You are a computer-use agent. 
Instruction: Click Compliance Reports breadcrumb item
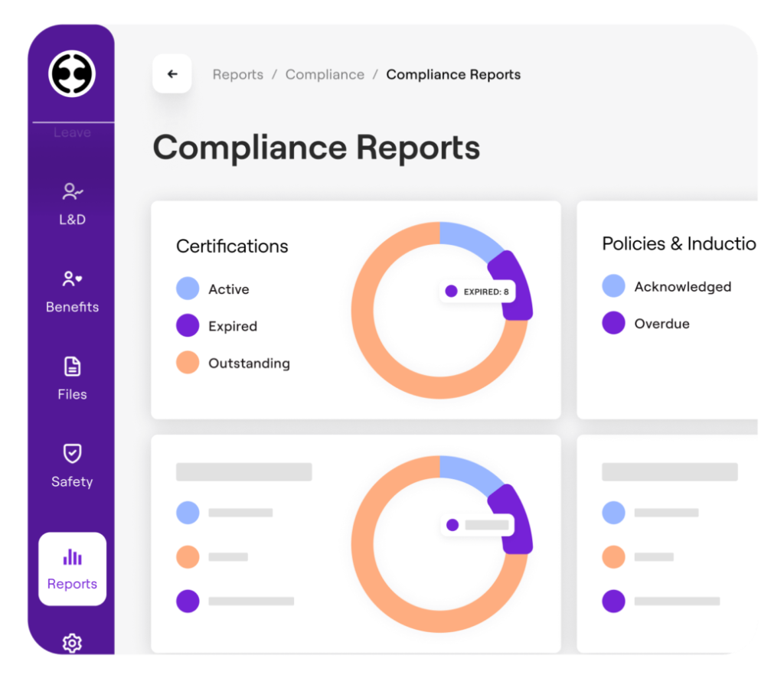point(453,74)
